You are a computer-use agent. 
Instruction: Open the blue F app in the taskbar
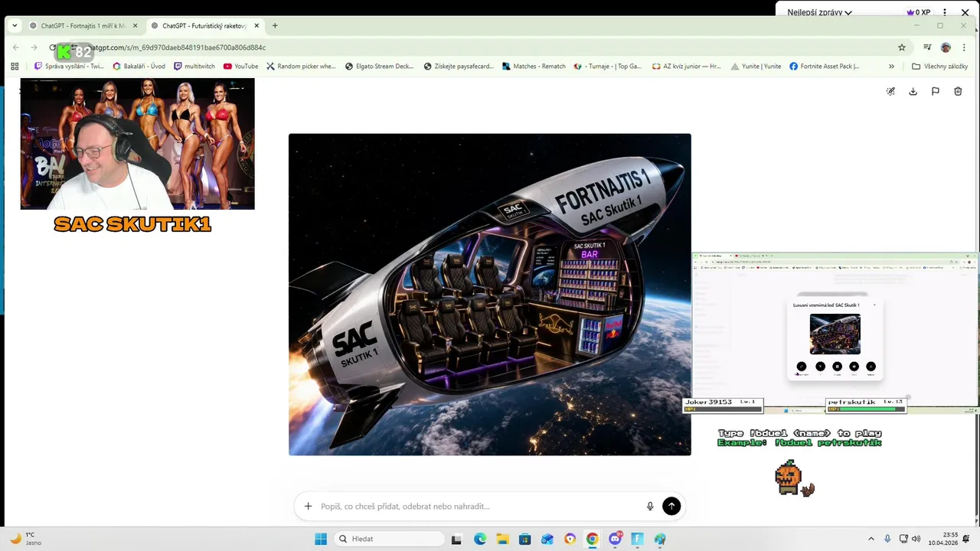point(637,539)
